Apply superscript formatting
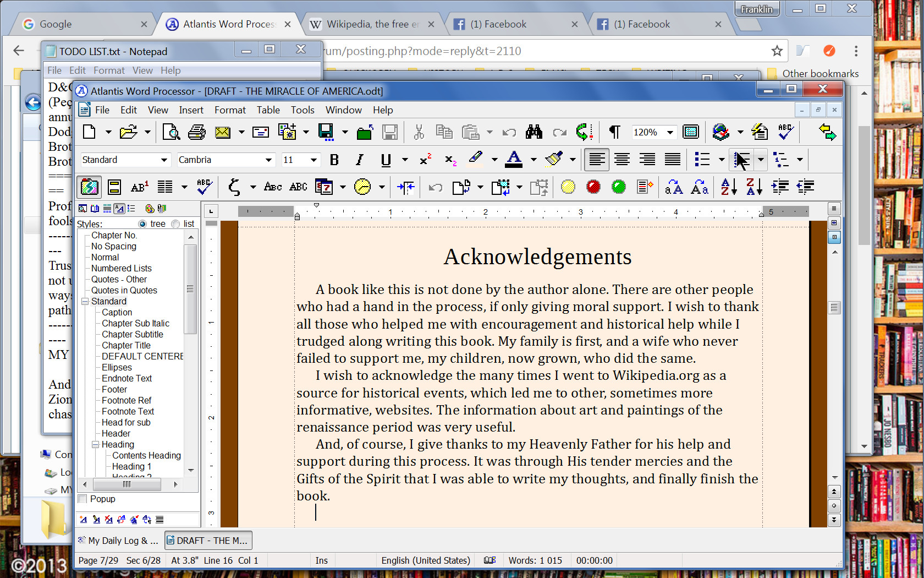This screenshot has height=578, width=924. 424,160
